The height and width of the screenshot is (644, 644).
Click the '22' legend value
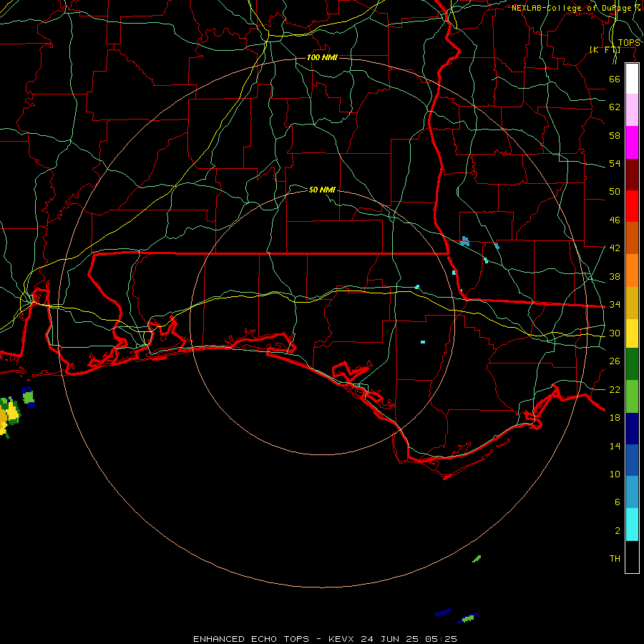coord(615,389)
